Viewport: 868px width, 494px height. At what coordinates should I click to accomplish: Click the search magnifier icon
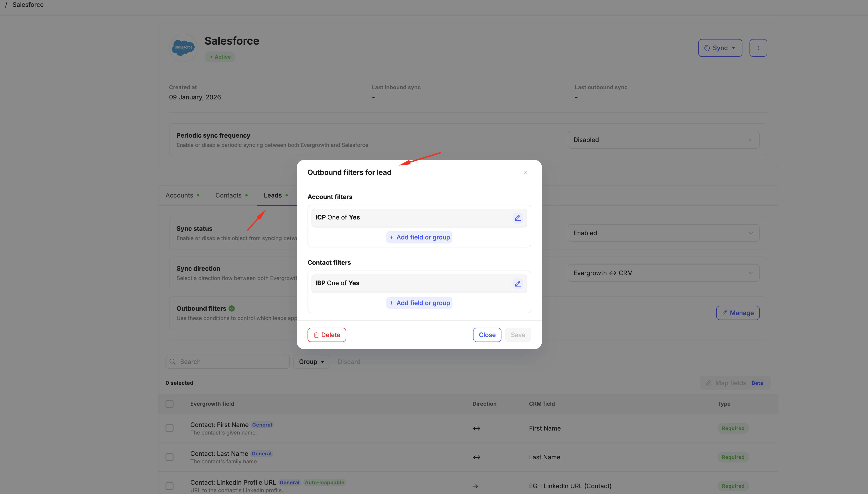click(x=173, y=361)
